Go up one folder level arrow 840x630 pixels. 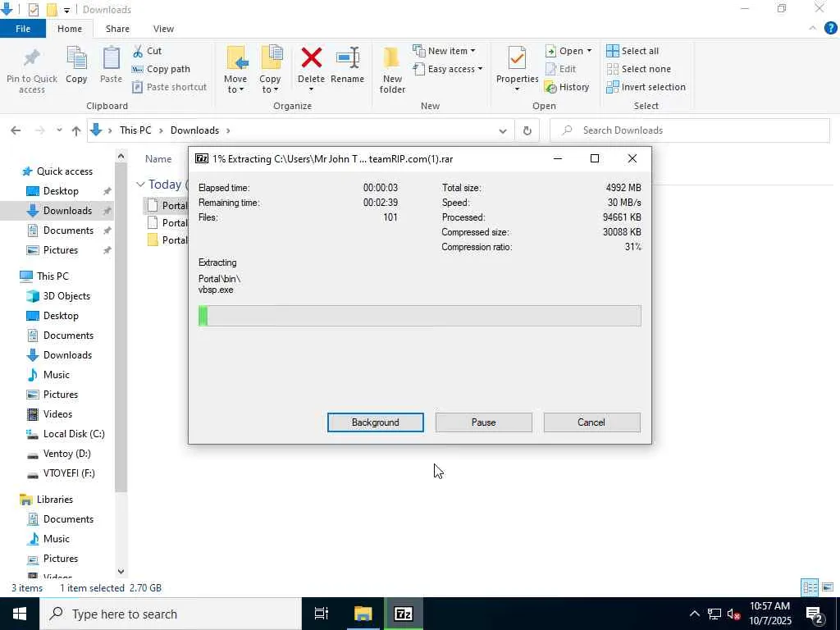pyautogui.click(x=76, y=130)
